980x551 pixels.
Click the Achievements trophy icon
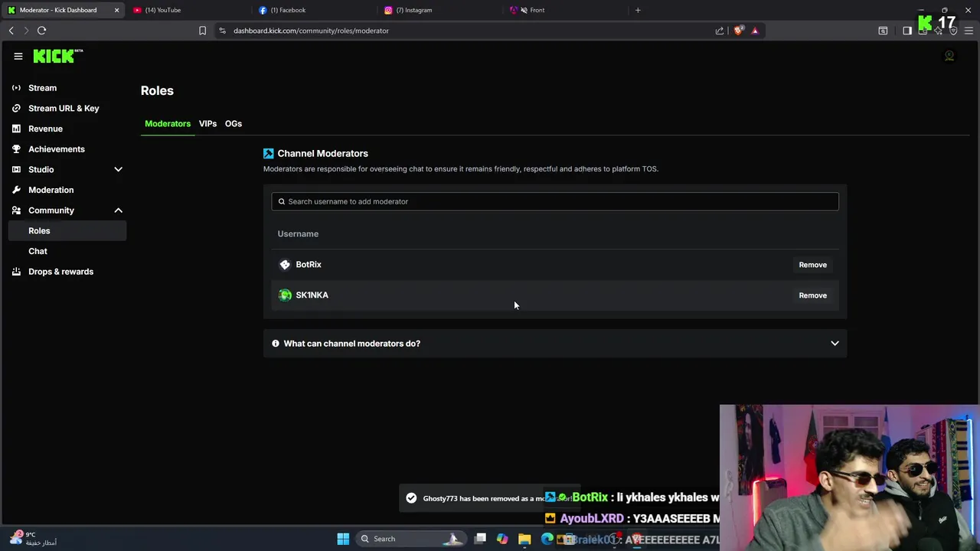[16, 149]
